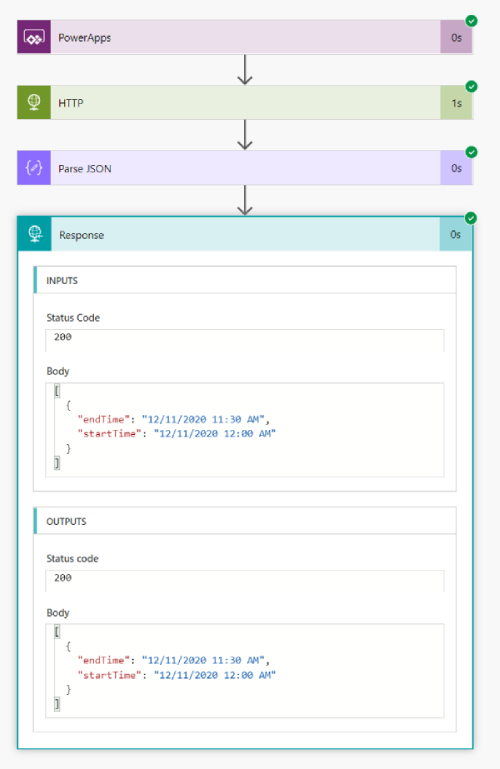The image size is (500, 769).
Task: Click the endTime value in inputs body
Action: point(203,419)
